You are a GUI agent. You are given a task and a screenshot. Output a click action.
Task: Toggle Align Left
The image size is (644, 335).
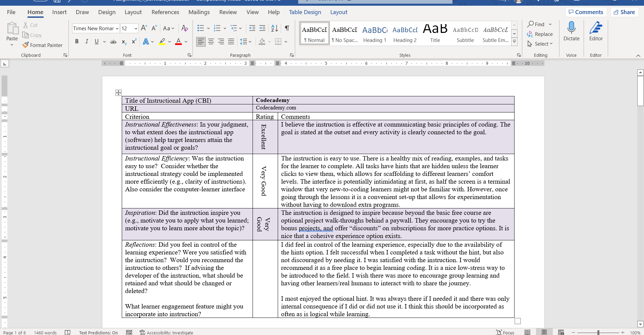click(x=201, y=42)
